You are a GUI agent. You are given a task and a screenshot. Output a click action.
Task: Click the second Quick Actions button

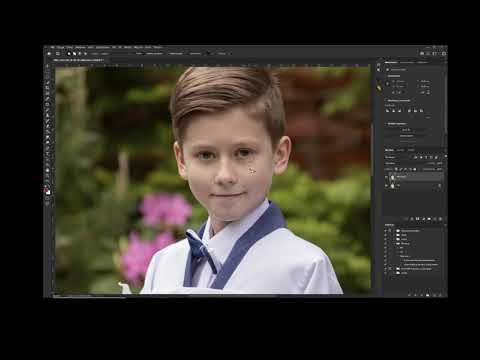(407, 136)
